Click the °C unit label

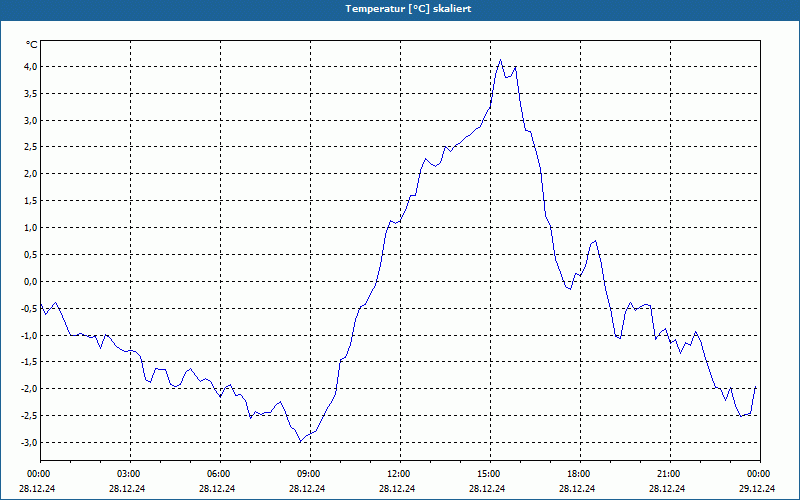tap(32, 45)
